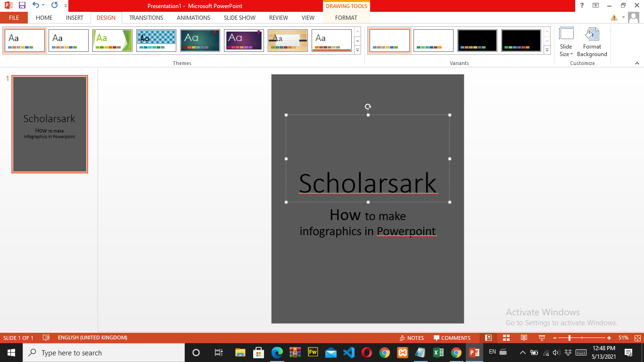Viewport: 644px width, 362px height.
Task: Apply the purple Ion Boardroom theme
Action: (244, 41)
